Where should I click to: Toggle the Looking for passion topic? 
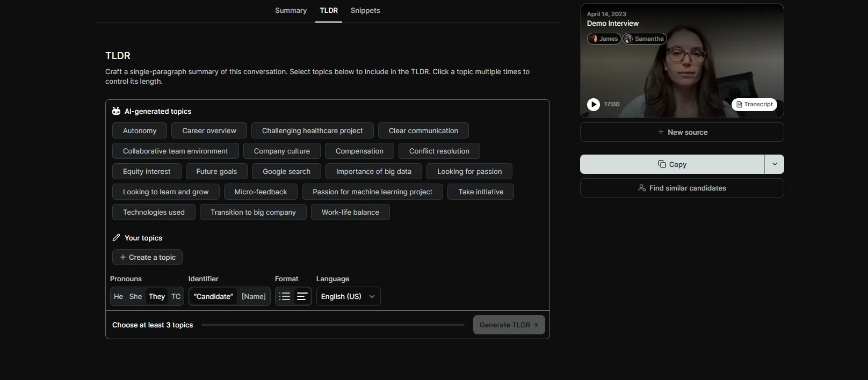[469, 171]
